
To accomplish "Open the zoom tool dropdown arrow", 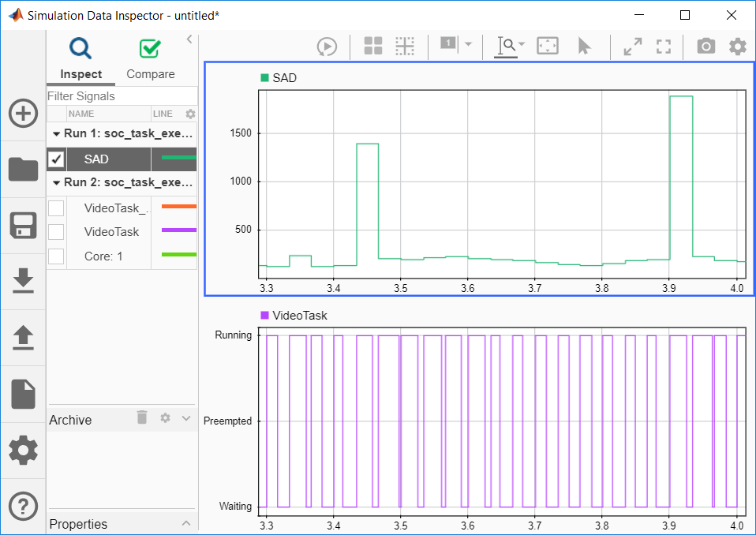I will tap(522, 44).
